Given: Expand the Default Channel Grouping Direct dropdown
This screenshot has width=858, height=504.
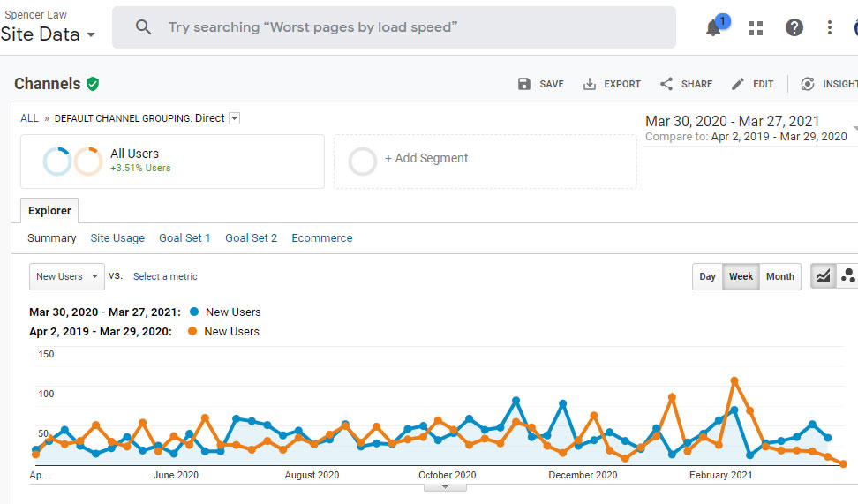Looking at the screenshot, I should pos(234,118).
